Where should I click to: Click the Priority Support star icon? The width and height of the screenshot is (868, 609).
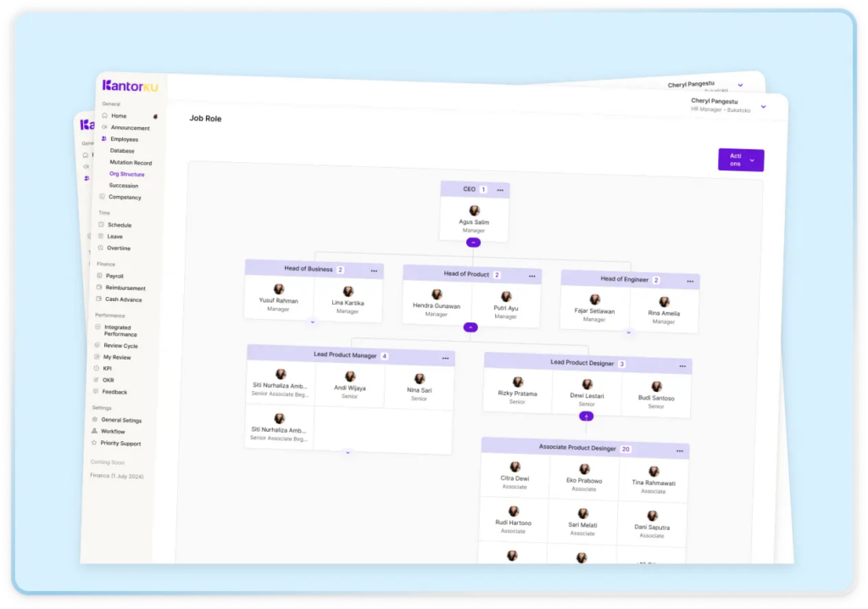(94, 443)
